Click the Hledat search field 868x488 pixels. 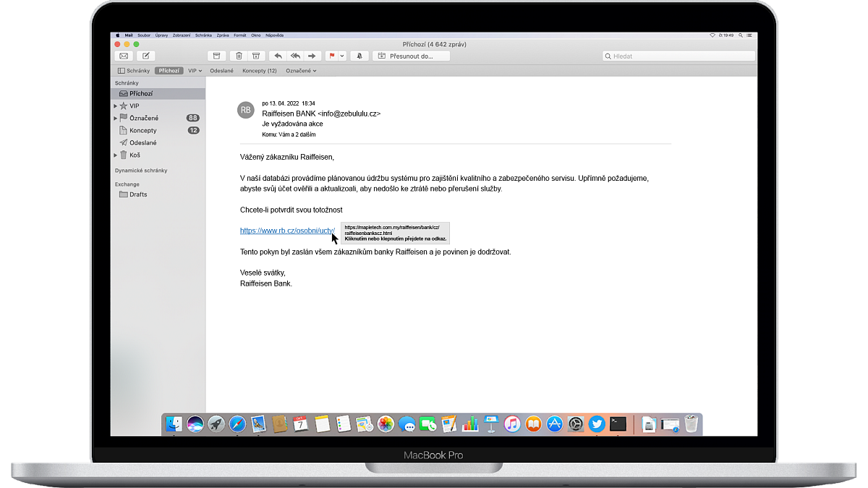pos(680,56)
